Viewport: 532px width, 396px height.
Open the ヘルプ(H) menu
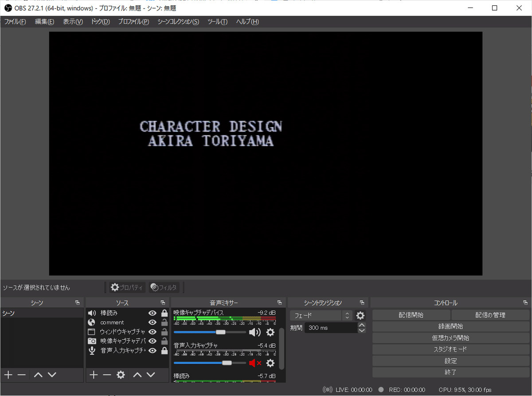tap(247, 22)
